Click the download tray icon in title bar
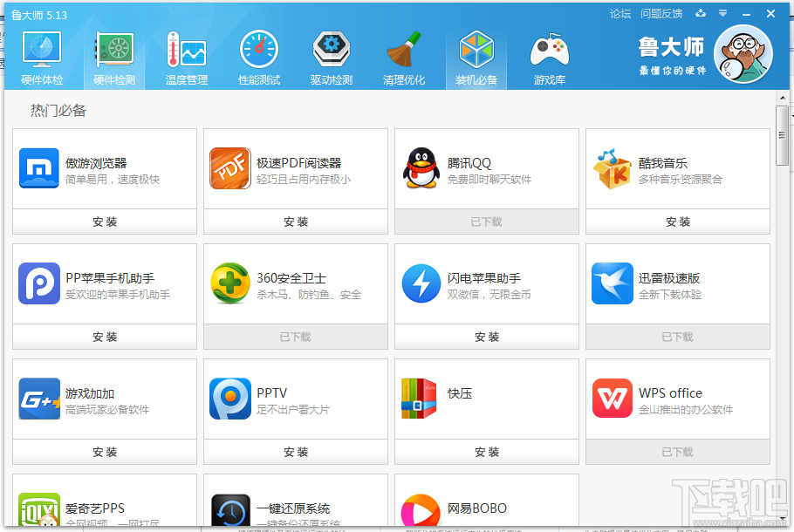 pyautogui.click(x=701, y=14)
